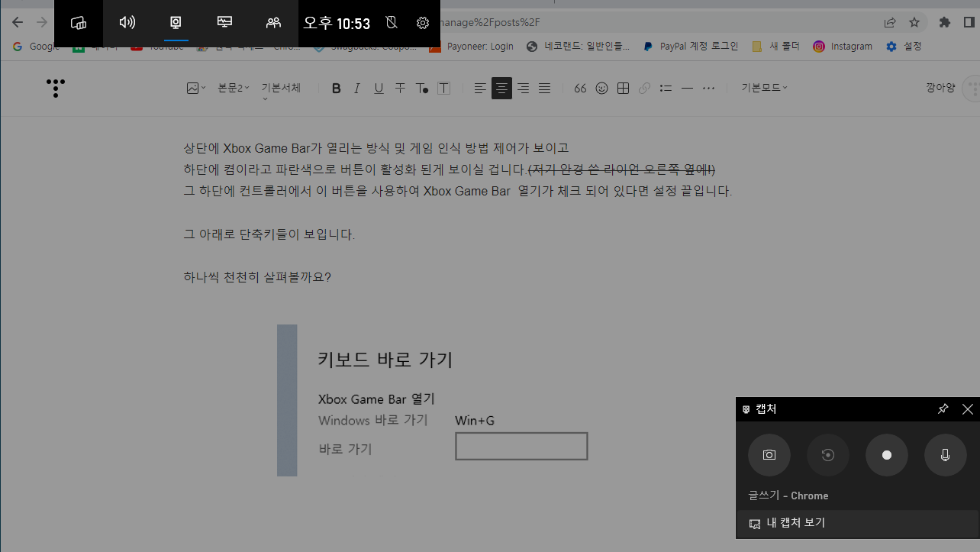Screen dimensions: 980x552
Task: Insert a table
Action: coord(623,89)
